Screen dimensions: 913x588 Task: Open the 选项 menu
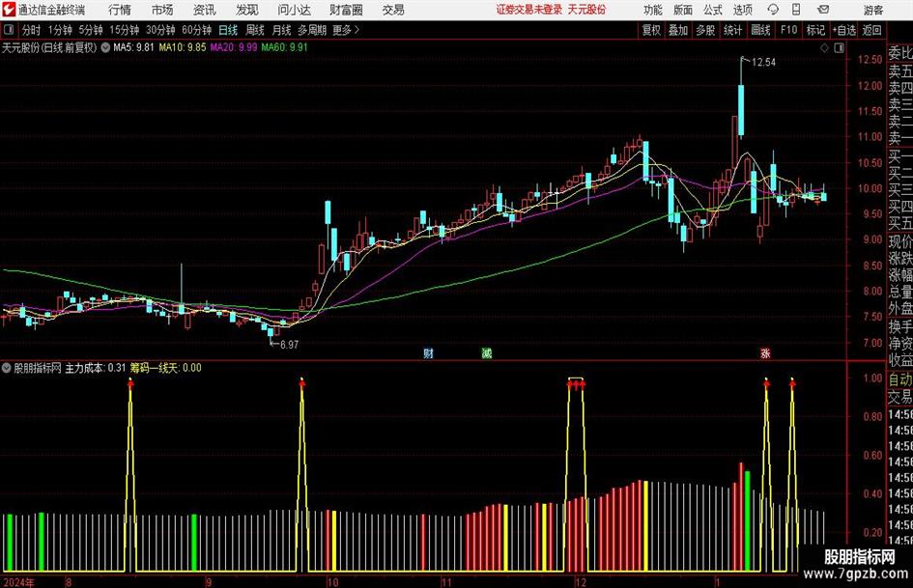[x=742, y=10]
